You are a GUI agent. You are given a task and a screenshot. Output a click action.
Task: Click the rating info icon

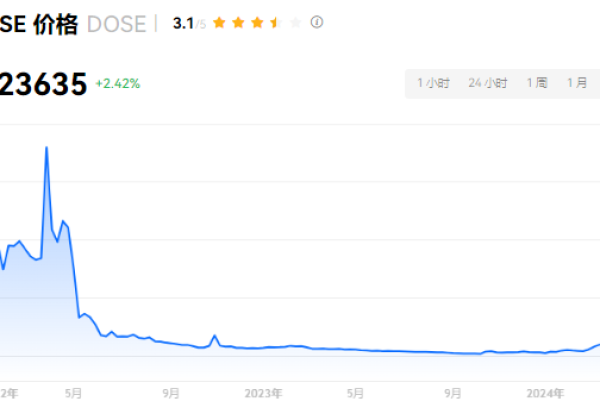click(316, 23)
